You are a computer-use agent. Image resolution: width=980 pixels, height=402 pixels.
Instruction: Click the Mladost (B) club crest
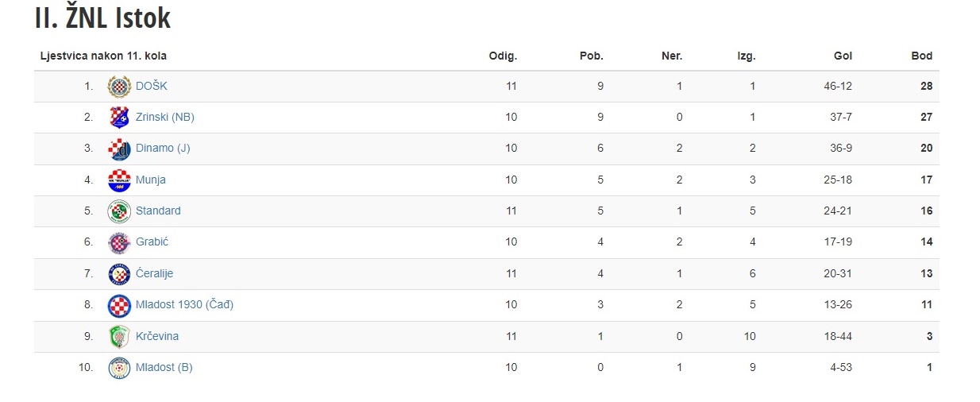tap(119, 368)
